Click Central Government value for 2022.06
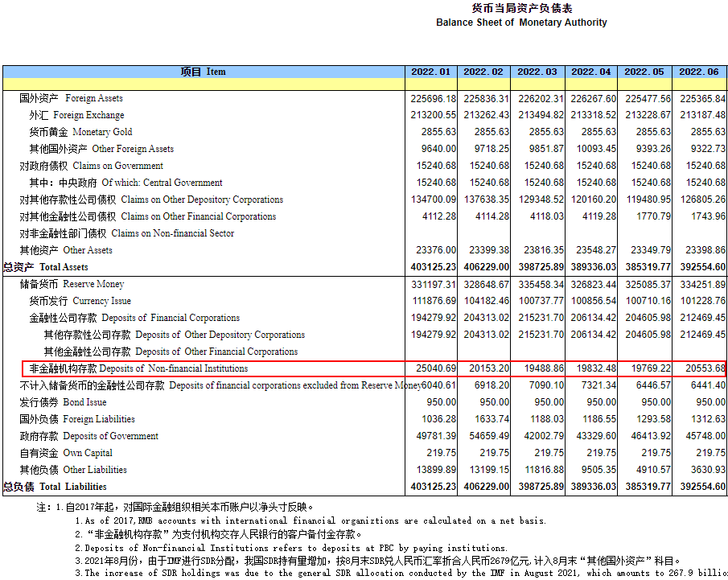Screen dimensions: 728x580 705,183
